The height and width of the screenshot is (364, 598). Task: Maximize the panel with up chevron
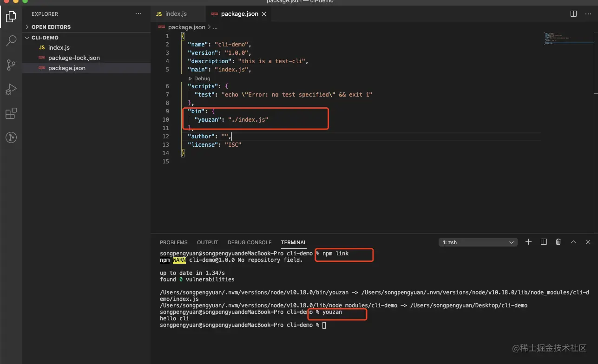tap(573, 242)
